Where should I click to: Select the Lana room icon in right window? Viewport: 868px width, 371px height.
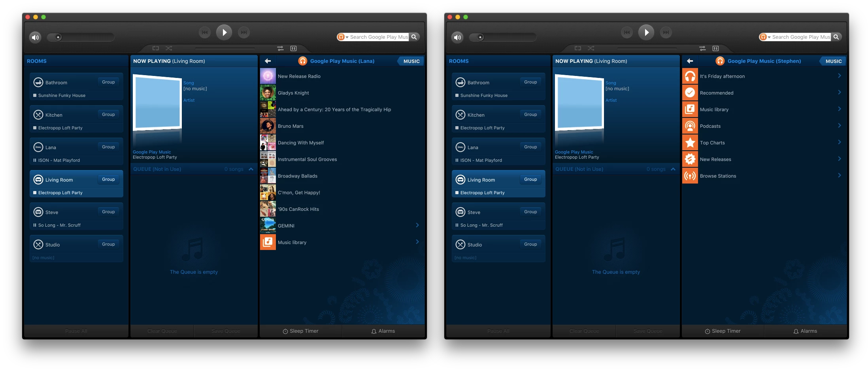(x=460, y=147)
